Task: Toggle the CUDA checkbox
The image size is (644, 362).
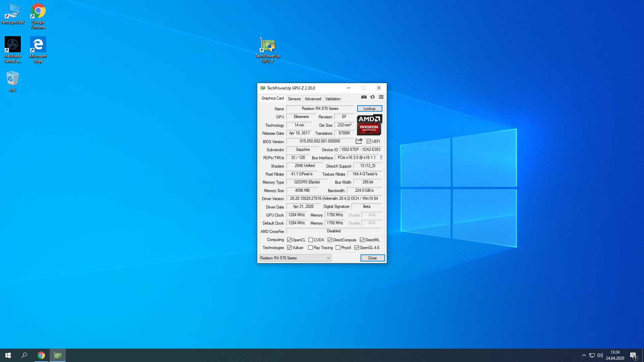Action: pos(311,240)
